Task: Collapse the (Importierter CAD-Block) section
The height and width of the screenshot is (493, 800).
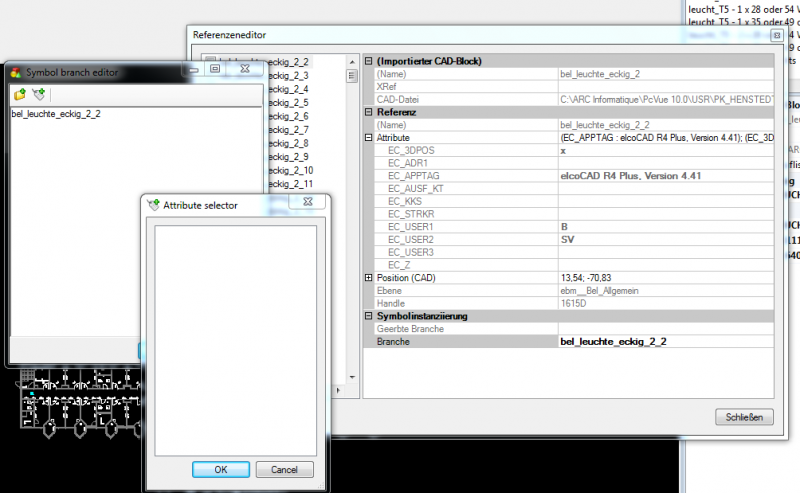Action: tap(368, 61)
